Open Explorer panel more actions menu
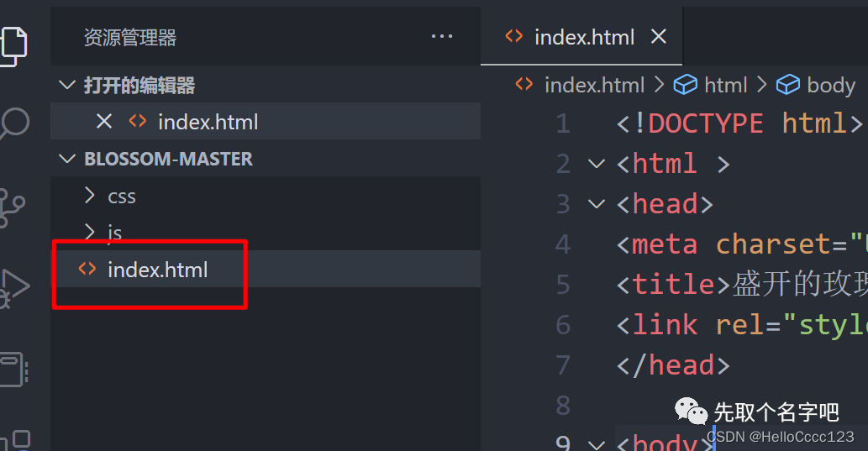This screenshot has width=868, height=451. [442, 36]
